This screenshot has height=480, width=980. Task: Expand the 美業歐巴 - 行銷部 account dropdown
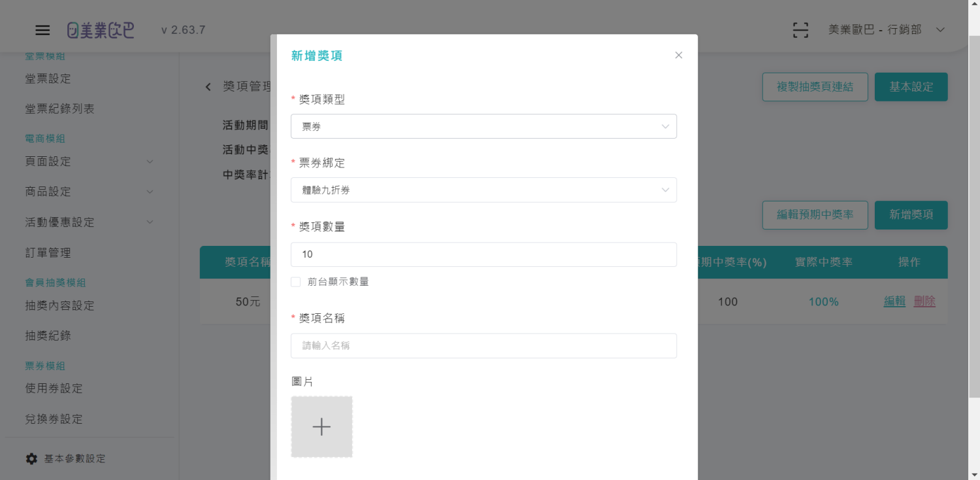coord(887,30)
